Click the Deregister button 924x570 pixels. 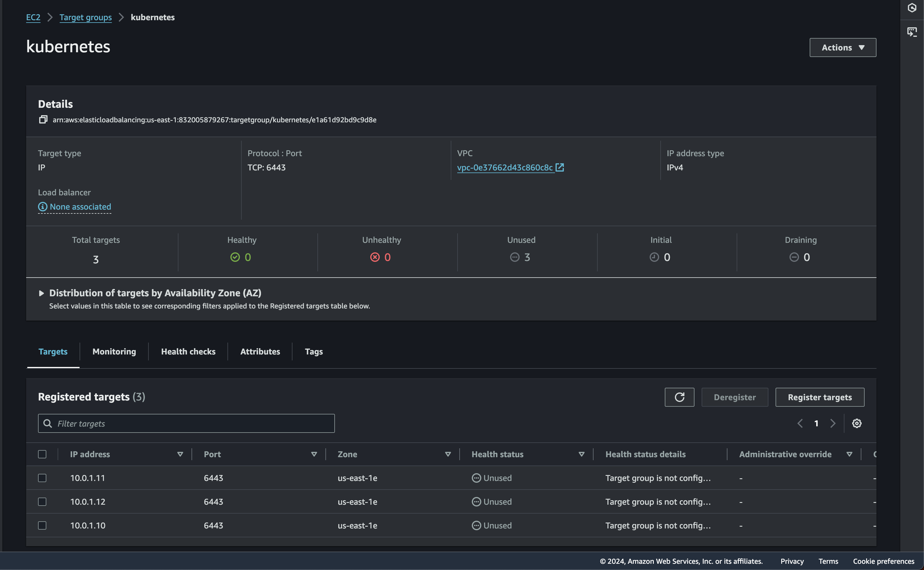pos(734,397)
